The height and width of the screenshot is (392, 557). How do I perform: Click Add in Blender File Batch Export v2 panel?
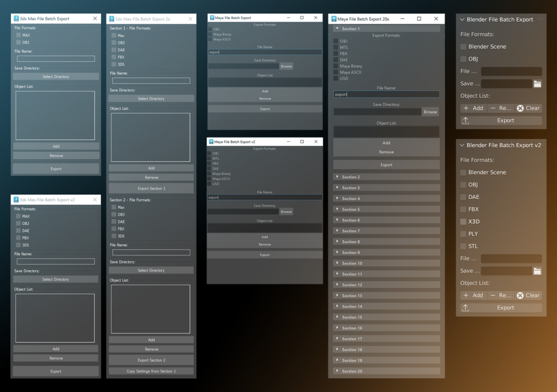click(473, 295)
